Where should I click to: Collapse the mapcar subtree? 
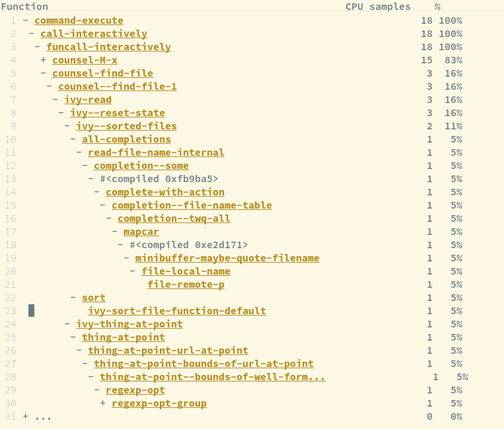(x=114, y=232)
